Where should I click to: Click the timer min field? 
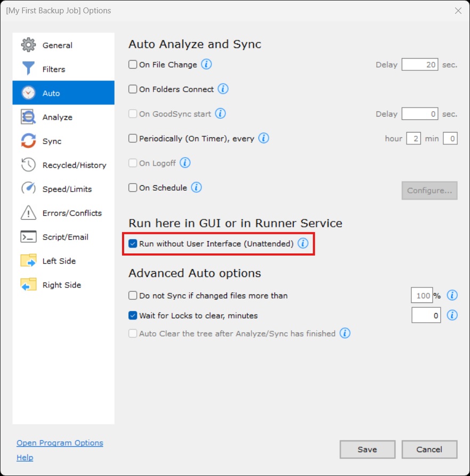(x=450, y=138)
